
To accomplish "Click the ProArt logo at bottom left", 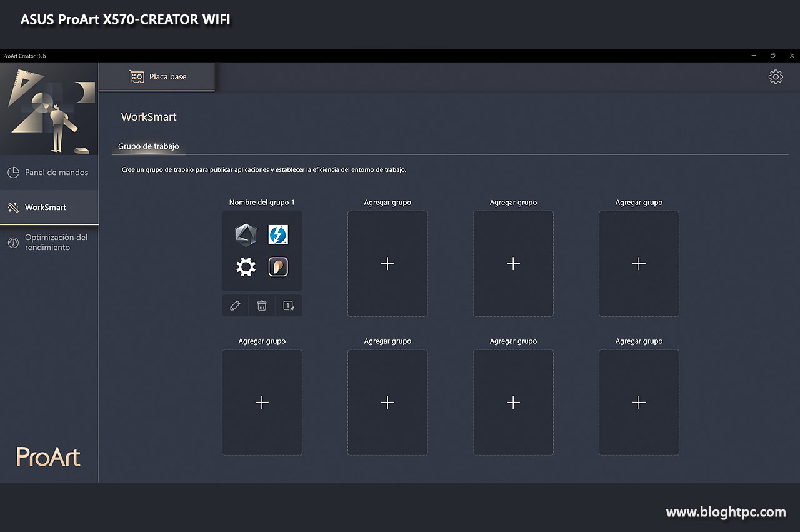I will tap(47, 457).
